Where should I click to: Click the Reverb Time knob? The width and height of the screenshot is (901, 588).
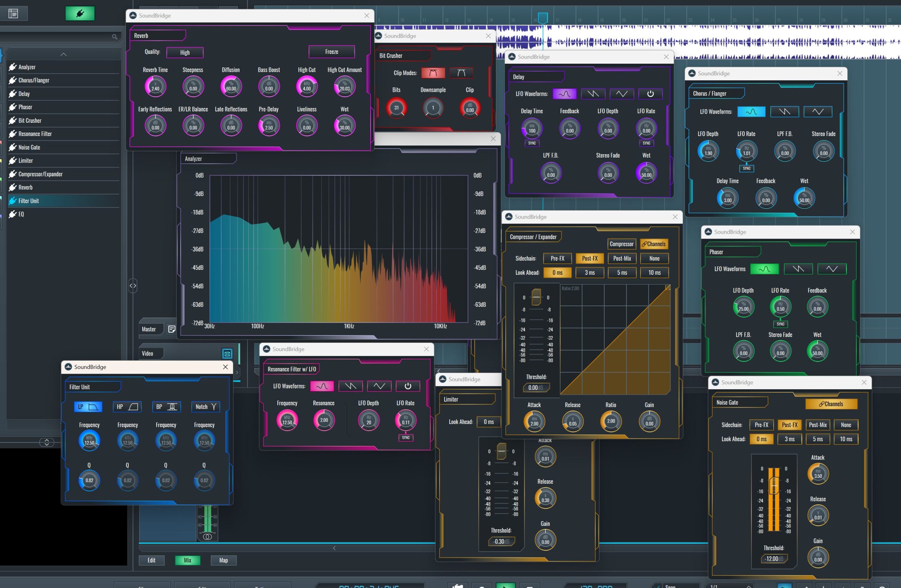click(x=155, y=87)
